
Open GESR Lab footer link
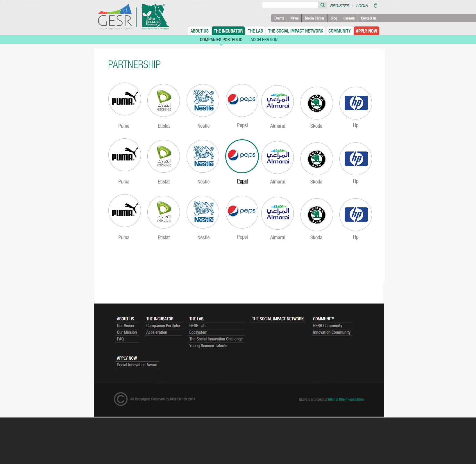click(197, 326)
